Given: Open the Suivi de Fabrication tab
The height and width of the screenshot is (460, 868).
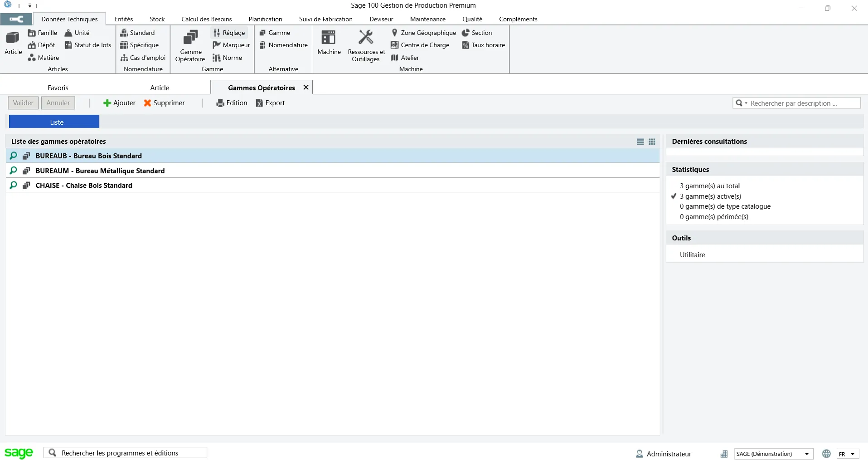Looking at the screenshot, I should point(326,19).
